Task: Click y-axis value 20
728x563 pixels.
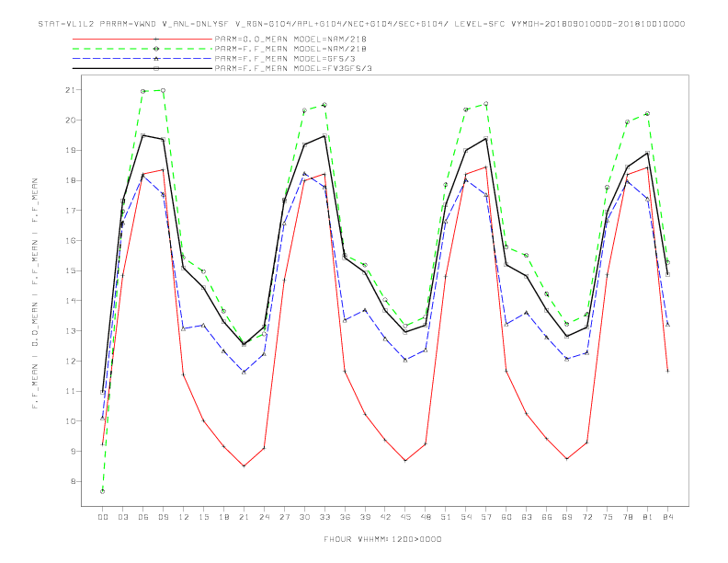Action: (71, 120)
